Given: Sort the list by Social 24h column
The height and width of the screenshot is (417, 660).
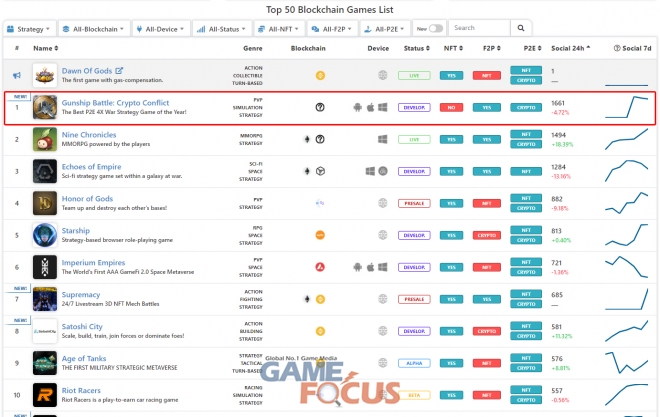Looking at the screenshot, I should [571, 48].
